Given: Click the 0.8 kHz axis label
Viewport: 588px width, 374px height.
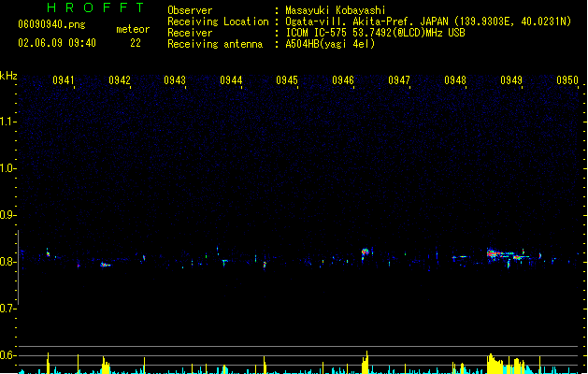Looking at the screenshot, I should 7,262.
